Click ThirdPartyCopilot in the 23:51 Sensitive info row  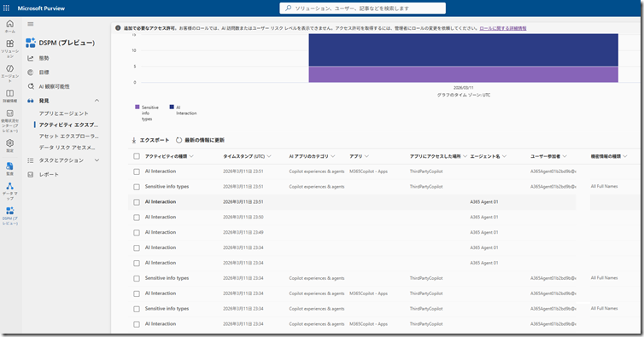coord(426,187)
